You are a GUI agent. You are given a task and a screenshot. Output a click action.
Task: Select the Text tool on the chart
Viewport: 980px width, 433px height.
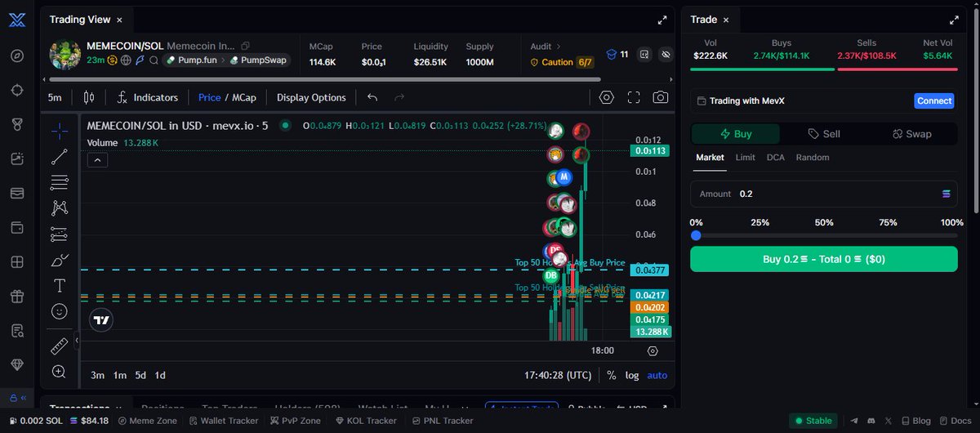60,286
